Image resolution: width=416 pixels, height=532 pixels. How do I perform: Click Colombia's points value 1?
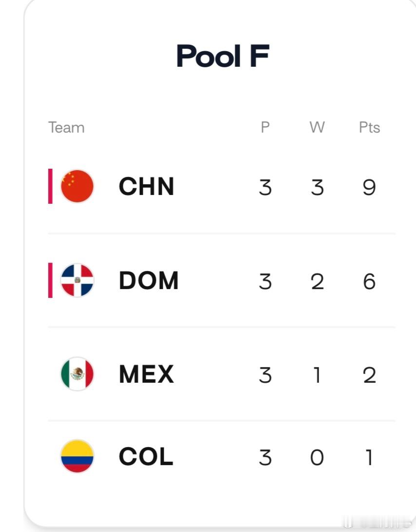coord(369,457)
